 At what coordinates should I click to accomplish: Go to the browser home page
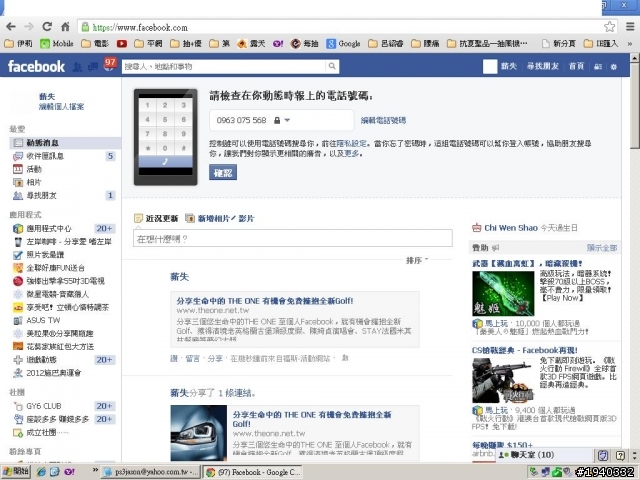65,27
